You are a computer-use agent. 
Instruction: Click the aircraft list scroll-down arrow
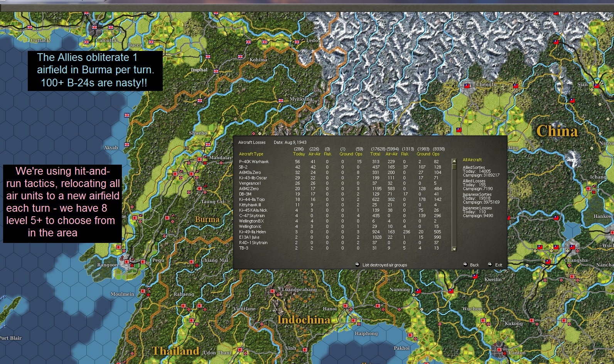[x=454, y=249]
